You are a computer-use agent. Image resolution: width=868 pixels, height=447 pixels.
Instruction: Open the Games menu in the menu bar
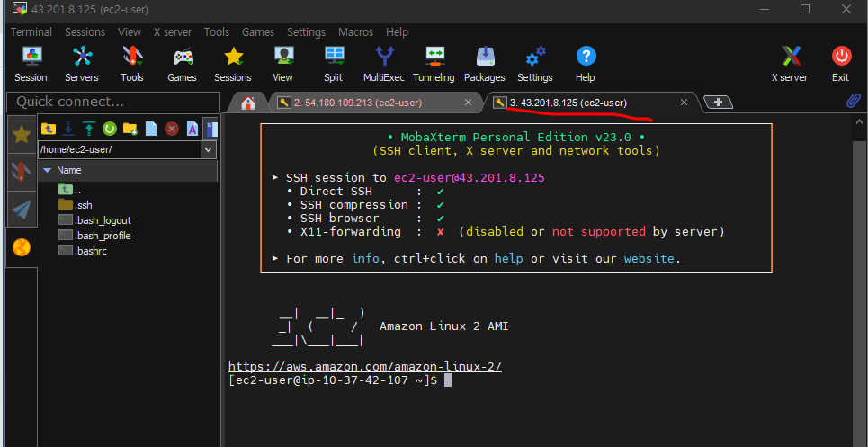pos(258,32)
